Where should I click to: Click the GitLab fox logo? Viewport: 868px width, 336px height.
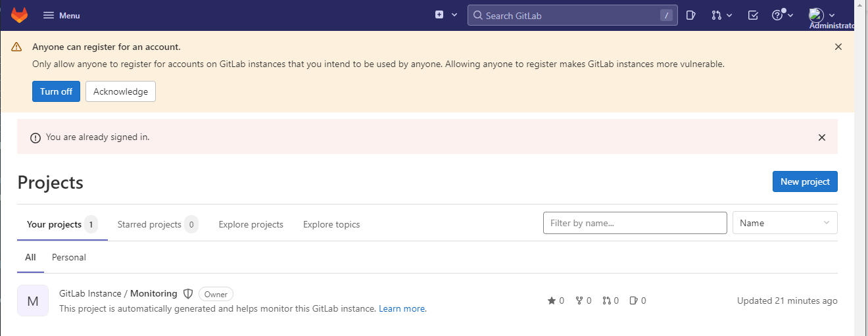coord(20,15)
